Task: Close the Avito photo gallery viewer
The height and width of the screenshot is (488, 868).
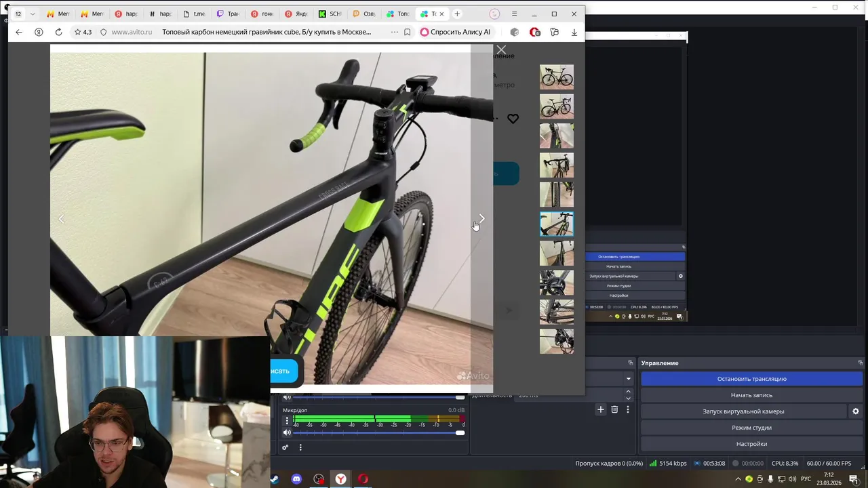Action: tap(501, 50)
